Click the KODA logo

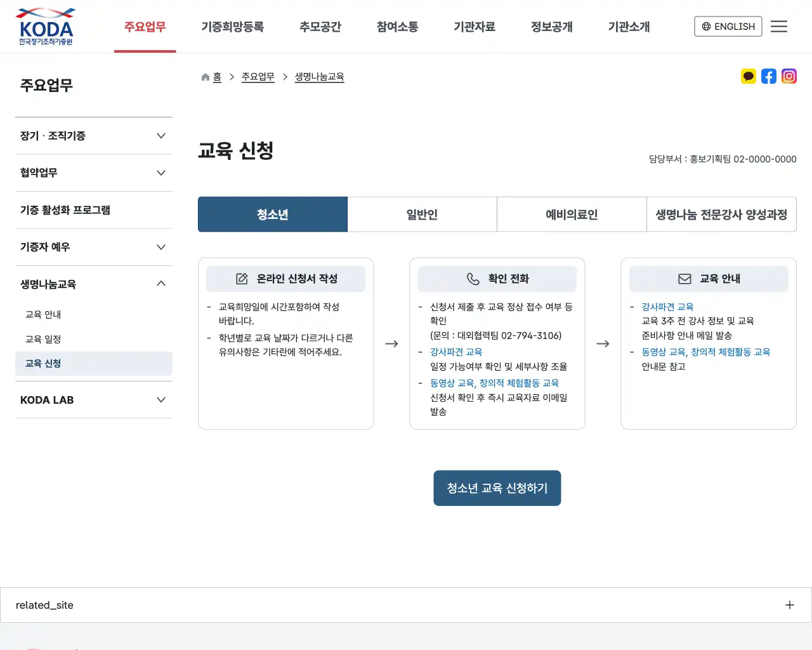click(45, 26)
